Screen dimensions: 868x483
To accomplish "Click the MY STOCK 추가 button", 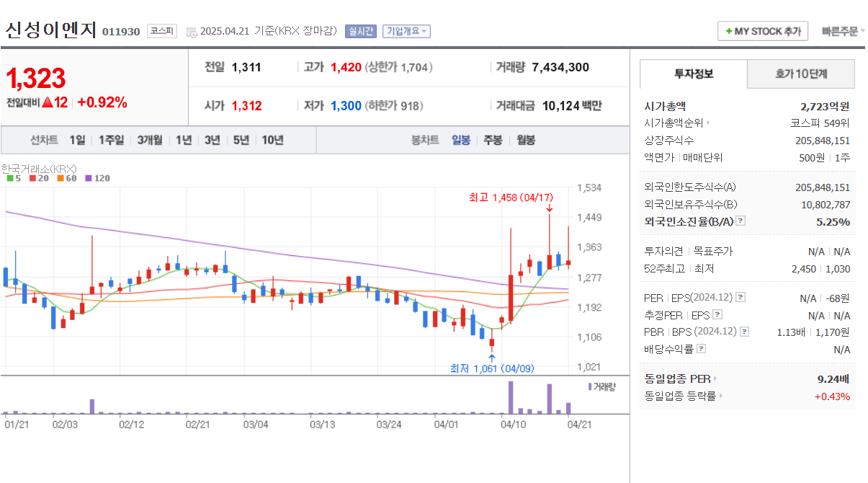I will [x=763, y=32].
